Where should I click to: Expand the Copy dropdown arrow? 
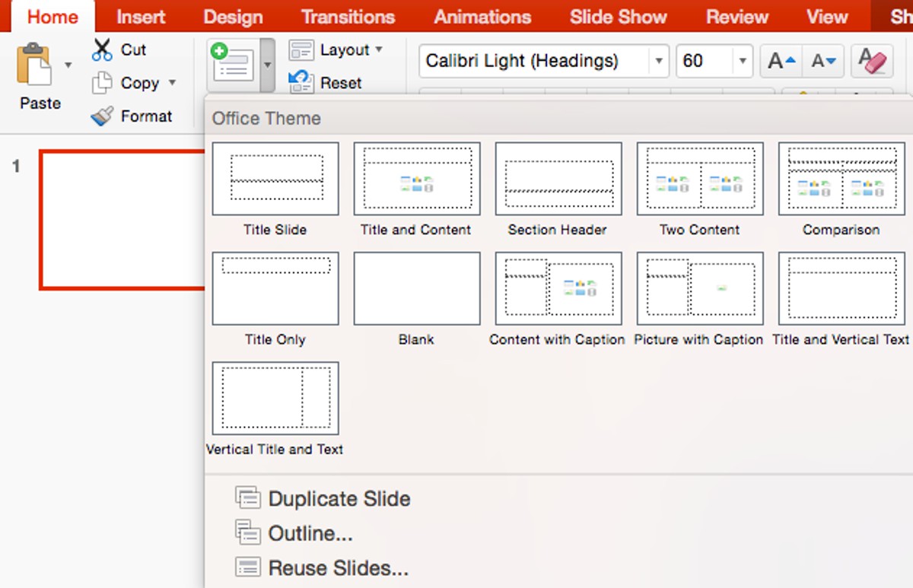click(x=172, y=83)
